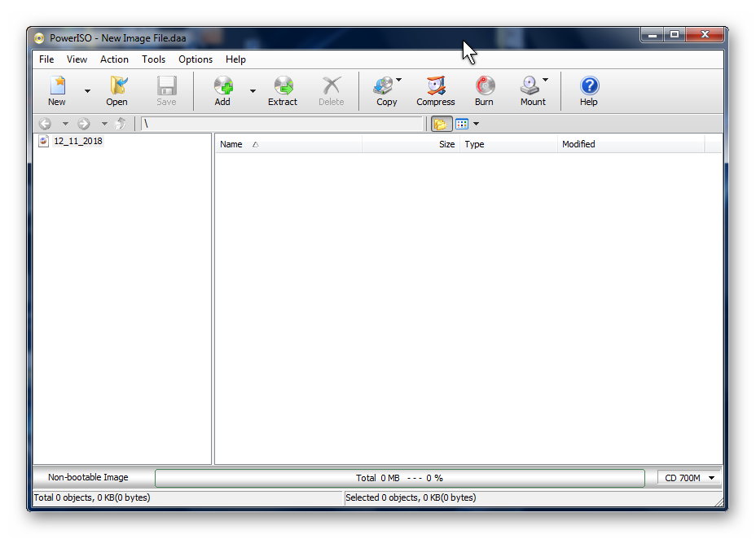The width and height of the screenshot is (756, 539).
Task: Open the Options menu
Action: tap(196, 59)
